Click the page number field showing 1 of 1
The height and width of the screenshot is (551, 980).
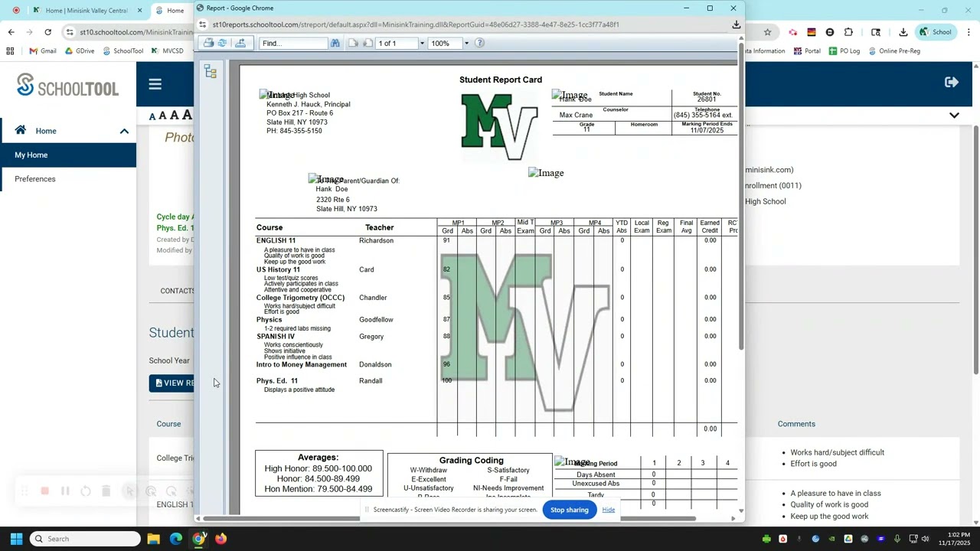(x=395, y=44)
